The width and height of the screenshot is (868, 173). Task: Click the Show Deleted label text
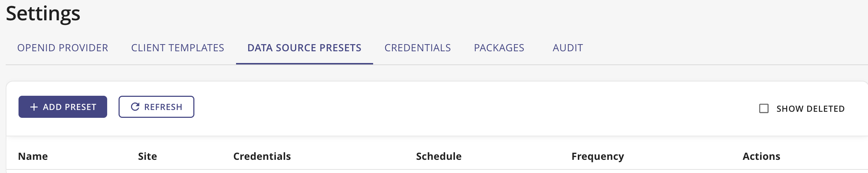(x=810, y=109)
